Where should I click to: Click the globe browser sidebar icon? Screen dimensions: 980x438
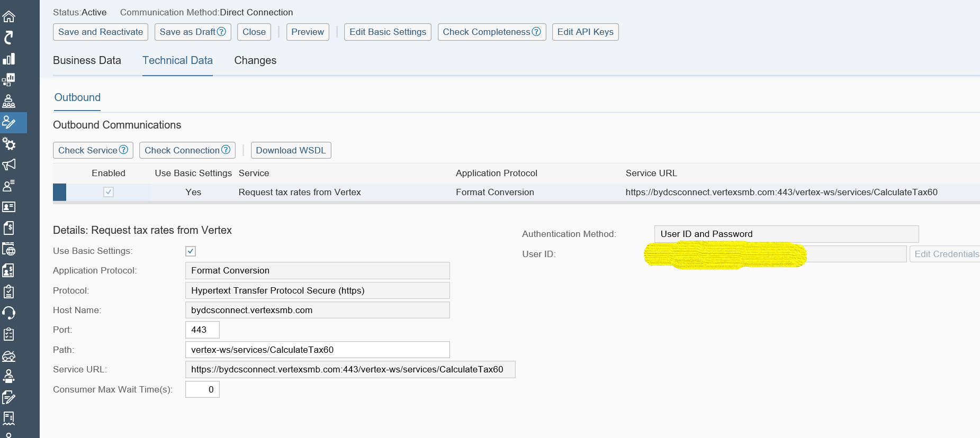tap(9, 249)
